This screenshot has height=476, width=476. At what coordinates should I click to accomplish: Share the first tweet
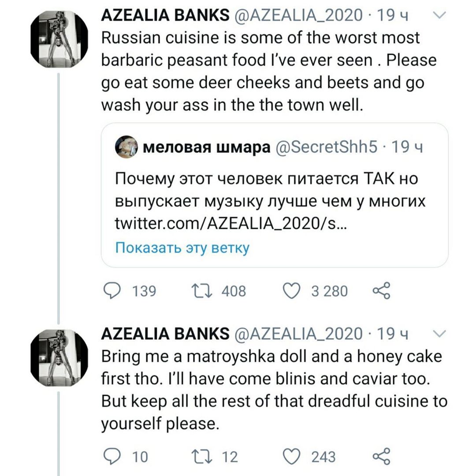[x=382, y=290]
